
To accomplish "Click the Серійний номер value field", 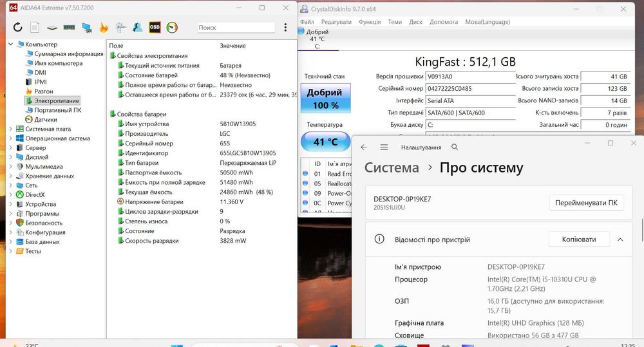I will (470, 88).
